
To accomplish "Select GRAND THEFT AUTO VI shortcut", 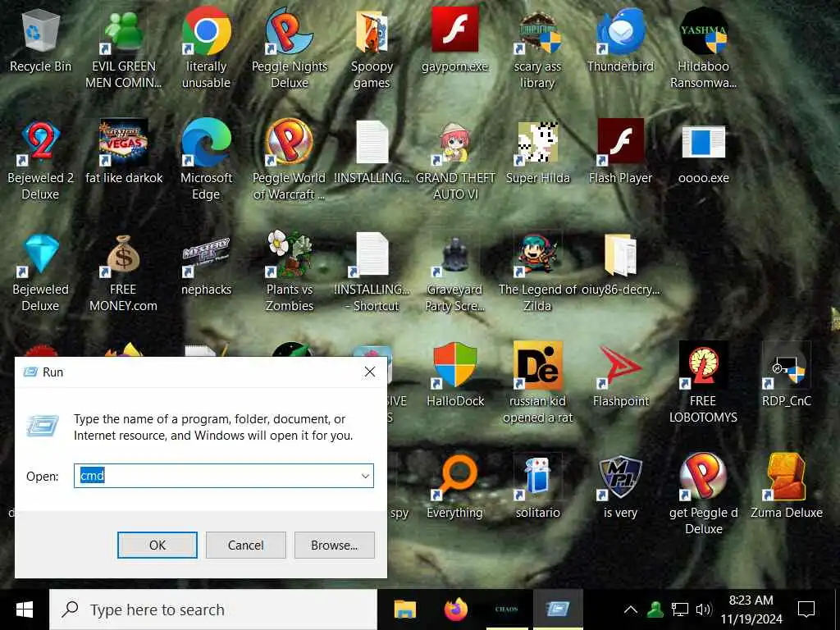I will pos(454,144).
